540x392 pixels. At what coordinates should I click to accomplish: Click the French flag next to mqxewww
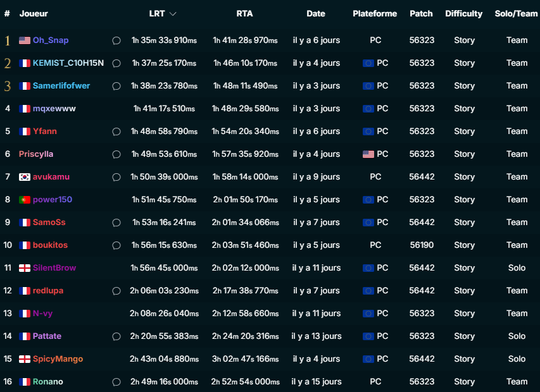point(25,109)
